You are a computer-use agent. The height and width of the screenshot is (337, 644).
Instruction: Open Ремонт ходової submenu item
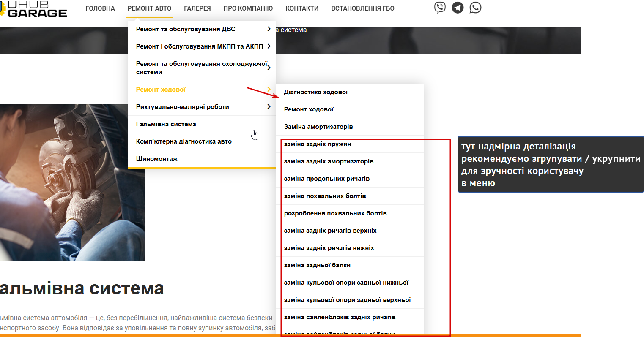click(x=350, y=109)
